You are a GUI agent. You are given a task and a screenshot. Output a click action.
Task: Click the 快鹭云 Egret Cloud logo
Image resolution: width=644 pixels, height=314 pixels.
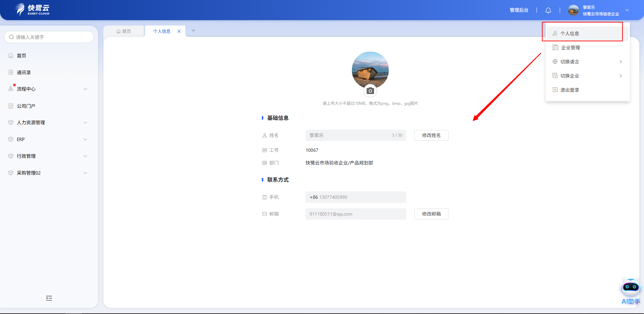pyautogui.click(x=33, y=9)
